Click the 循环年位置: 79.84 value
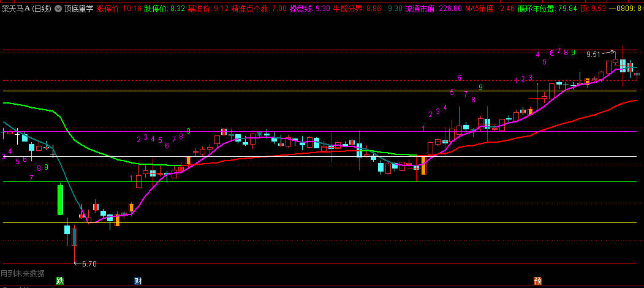The image size is (644, 288). (547, 8)
